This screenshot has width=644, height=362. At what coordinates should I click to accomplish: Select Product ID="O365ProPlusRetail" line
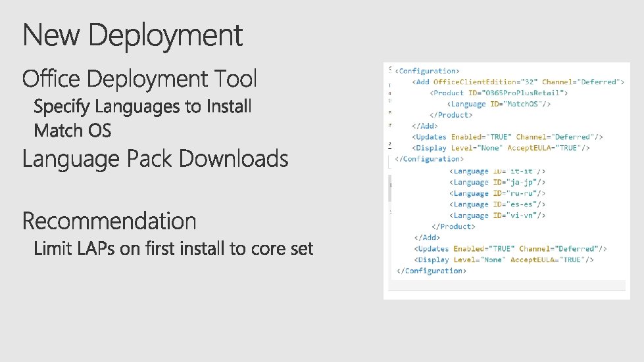click(x=499, y=93)
